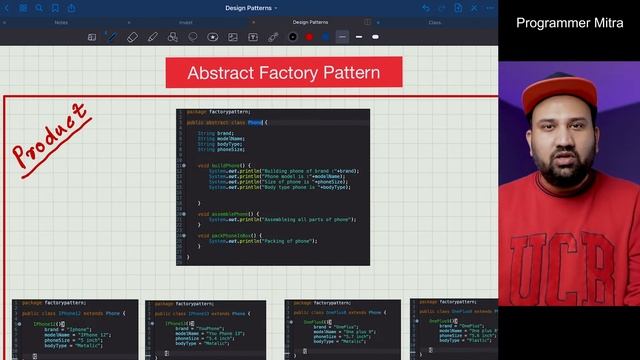Toggle read-only mode pencil-cross icon
640x360 pixels.
pyautogui.click(x=474, y=8)
